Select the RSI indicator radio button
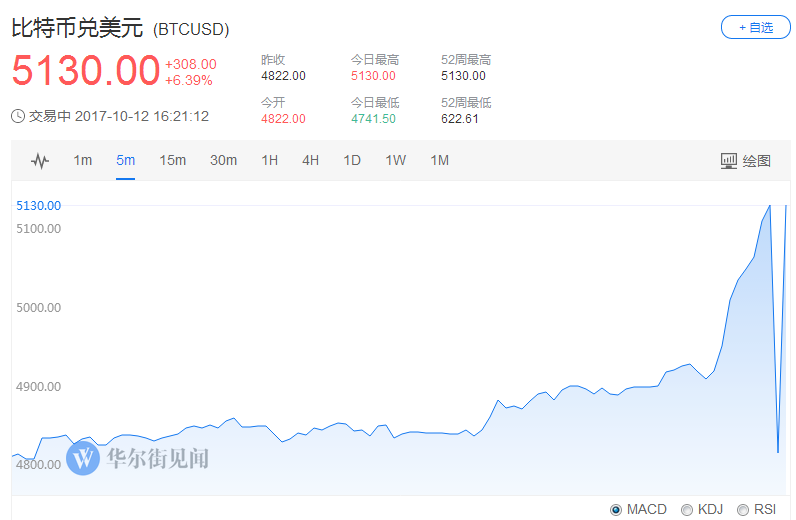The width and height of the screenshot is (796, 520). click(742, 510)
